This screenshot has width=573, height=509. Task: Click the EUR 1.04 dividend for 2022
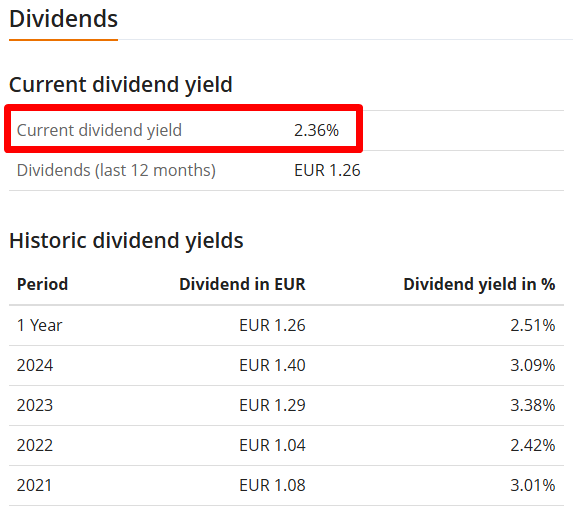pyautogui.click(x=272, y=445)
